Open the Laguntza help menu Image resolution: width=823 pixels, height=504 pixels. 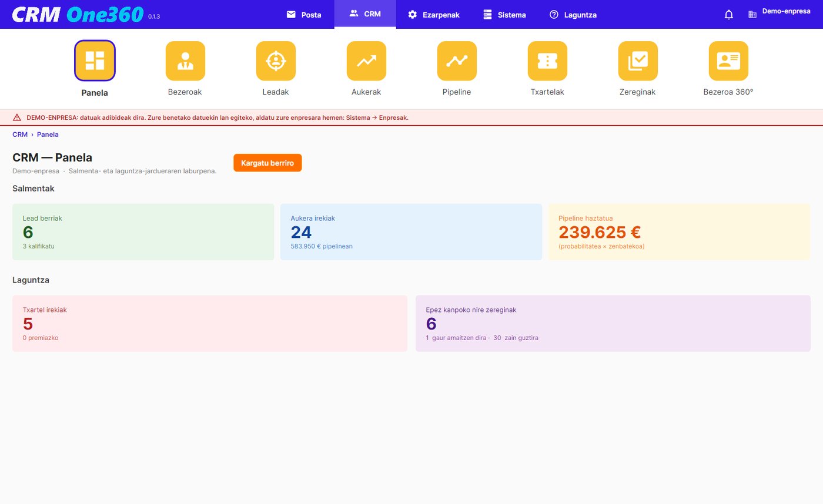(573, 15)
